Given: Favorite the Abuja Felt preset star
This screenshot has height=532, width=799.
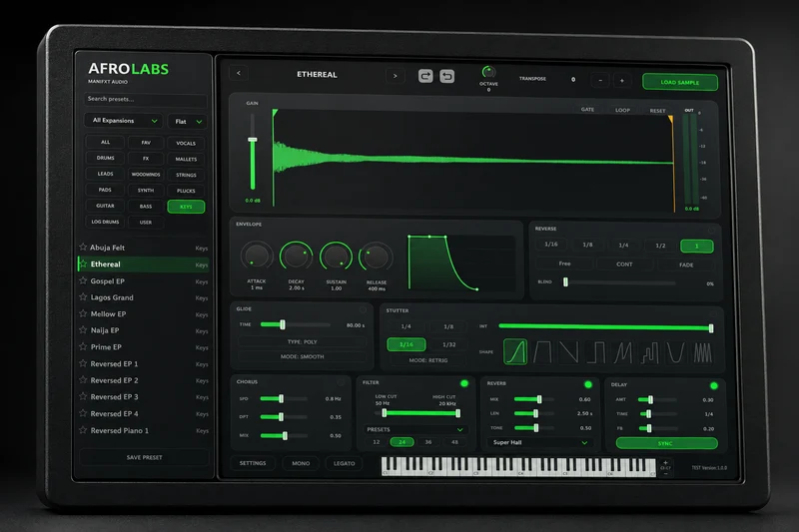Looking at the screenshot, I should click(83, 247).
